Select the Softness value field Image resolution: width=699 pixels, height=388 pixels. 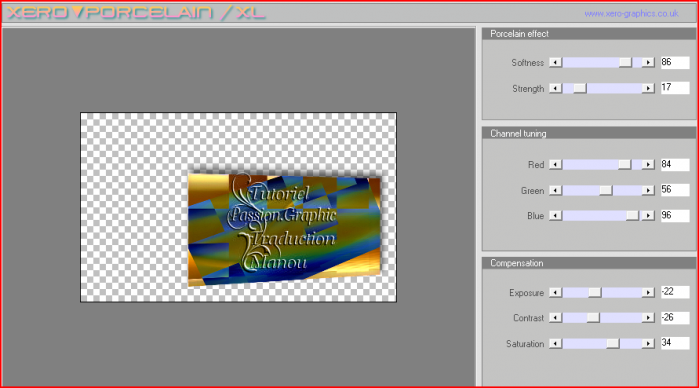coord(675,62)
